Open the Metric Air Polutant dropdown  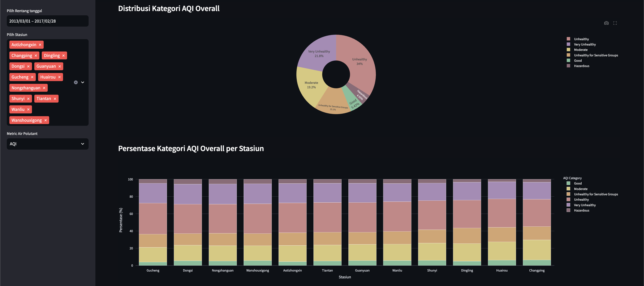[x=47, y=144]
